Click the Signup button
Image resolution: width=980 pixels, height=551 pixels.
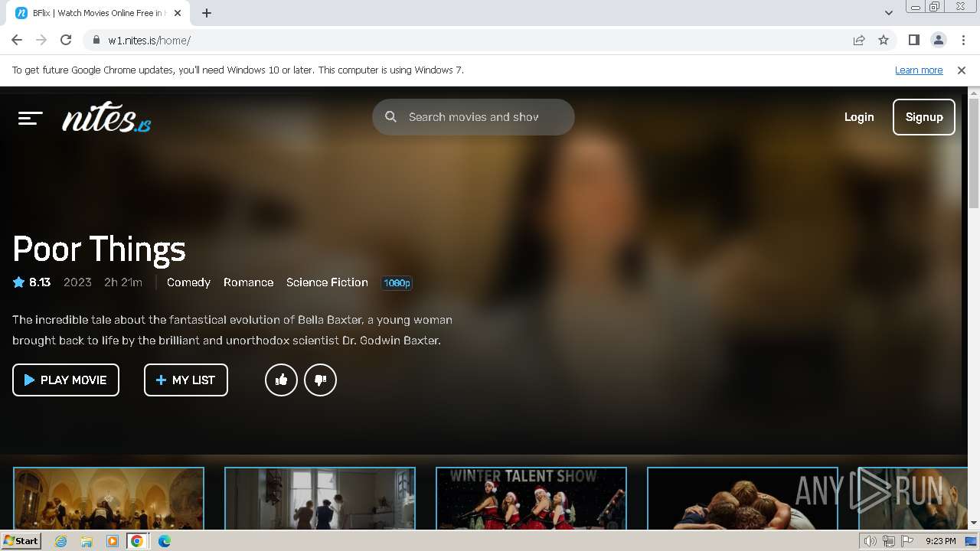[924, 117]
